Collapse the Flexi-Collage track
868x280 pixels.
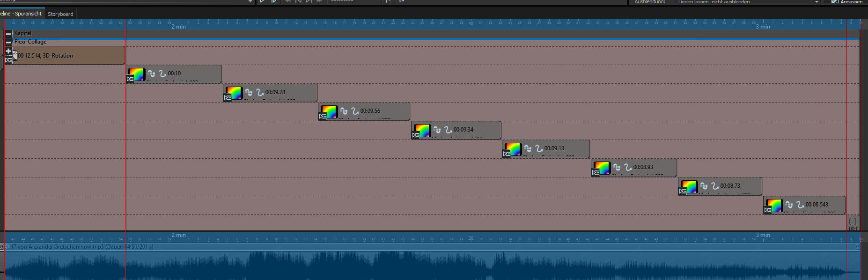point(8,42)
